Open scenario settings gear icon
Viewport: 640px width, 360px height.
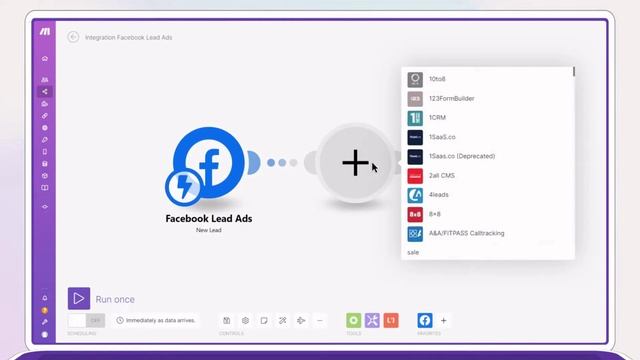coord(245,320)
